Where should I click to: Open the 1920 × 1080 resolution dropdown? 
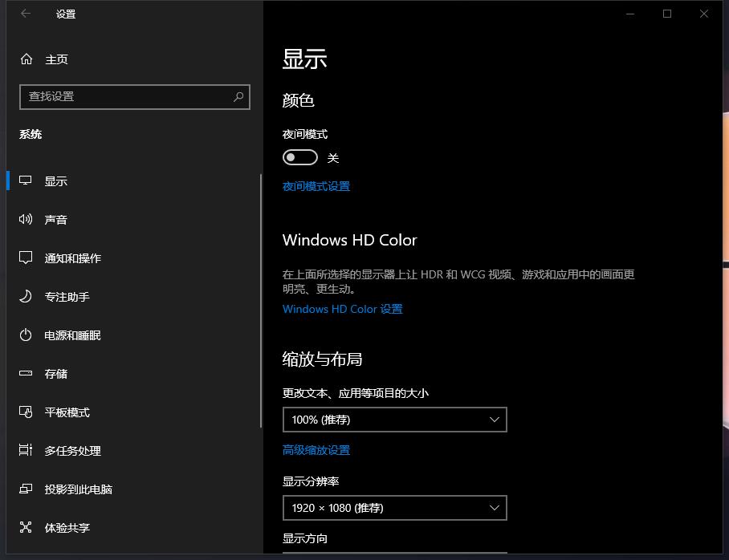click(x=394, y=508)
